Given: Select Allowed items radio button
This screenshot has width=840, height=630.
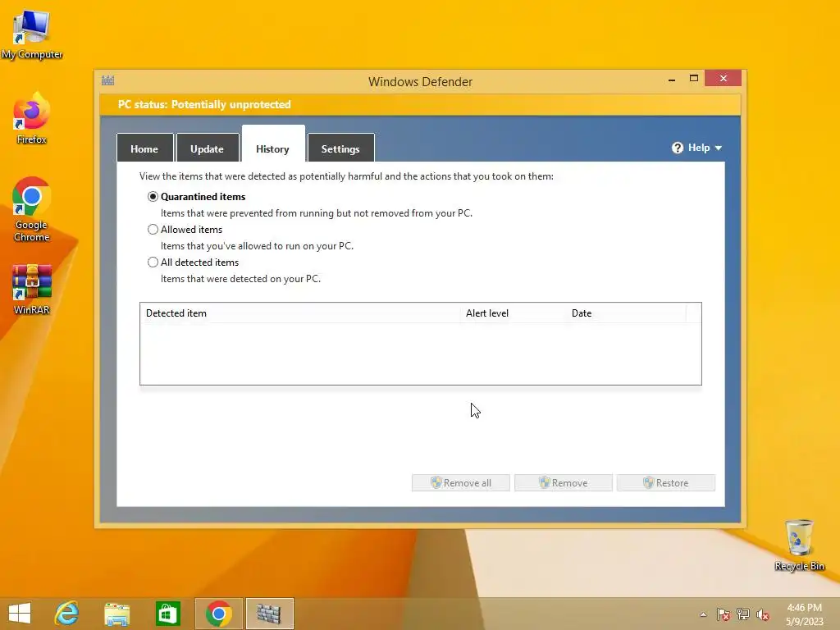Looking at the screenshot, I should pos(153,230).
